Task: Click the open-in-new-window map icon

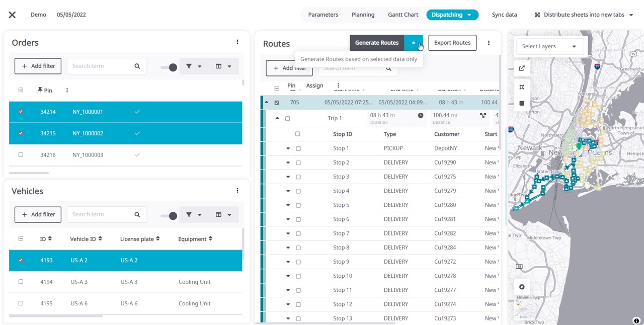Action: point(522,68)
